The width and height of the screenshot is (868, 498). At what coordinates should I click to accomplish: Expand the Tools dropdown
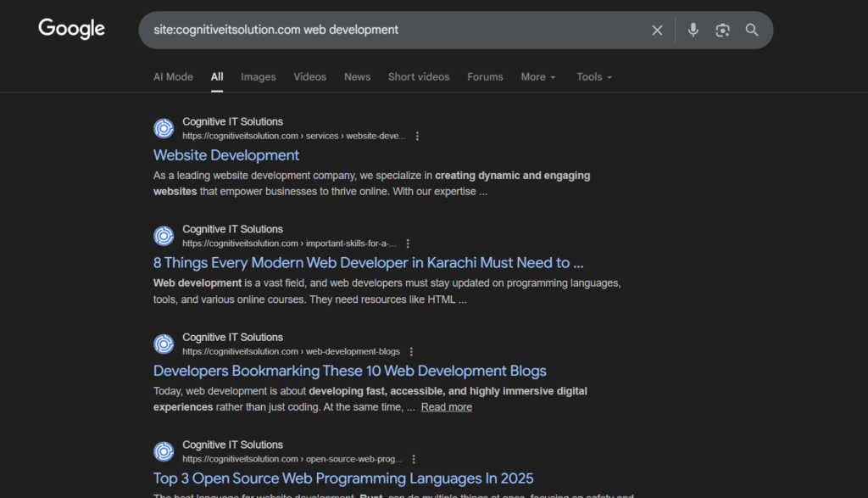[593, 76]
